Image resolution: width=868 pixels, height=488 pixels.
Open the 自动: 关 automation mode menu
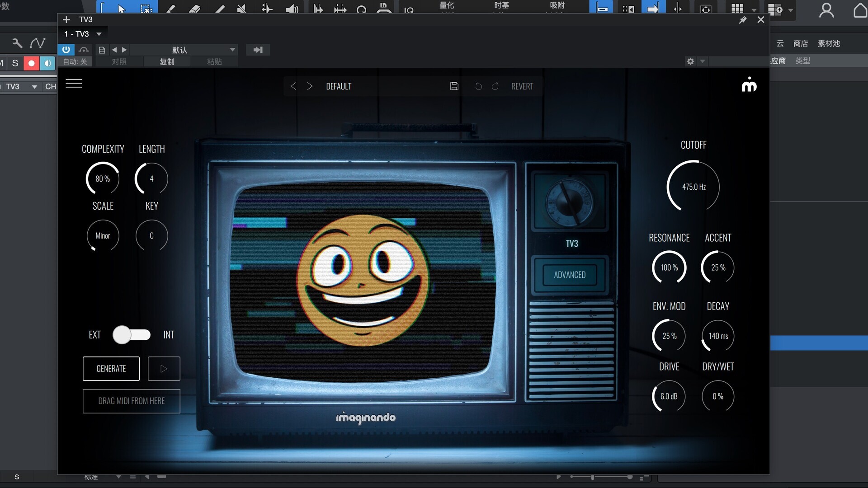[x=75, y=61]
